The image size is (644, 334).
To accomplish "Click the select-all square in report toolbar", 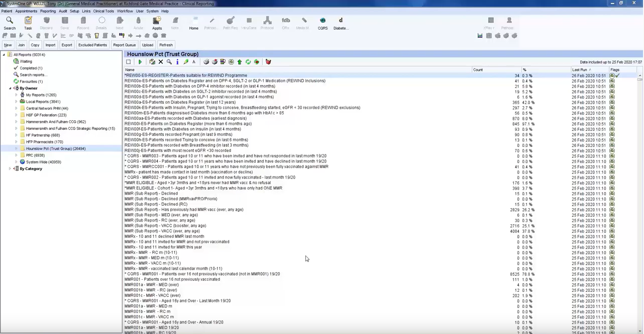I will 129,62.
